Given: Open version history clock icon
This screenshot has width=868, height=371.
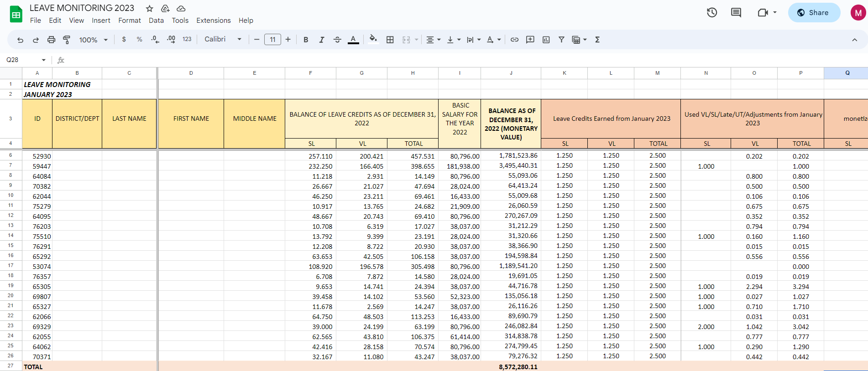Looking at the screenshot, I should [x=711, y=13].
